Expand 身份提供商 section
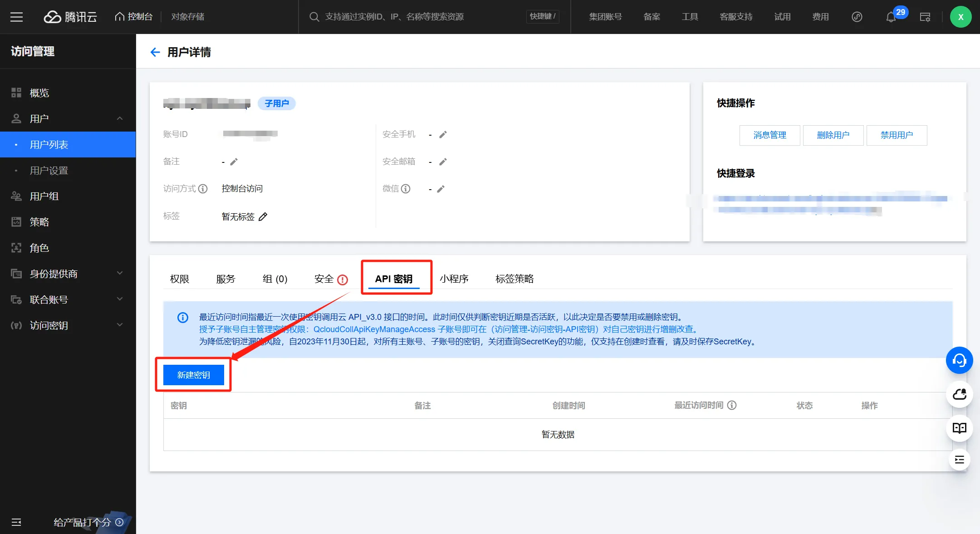This screenshot has width=980, height=534. [x=68, y=274]
